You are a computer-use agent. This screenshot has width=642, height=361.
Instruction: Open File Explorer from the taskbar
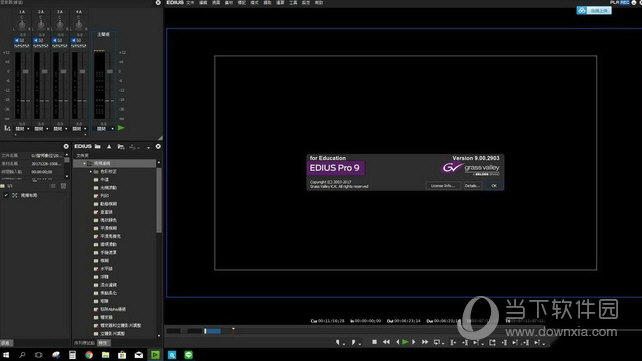pyautogui.click(x=106, y=355)
